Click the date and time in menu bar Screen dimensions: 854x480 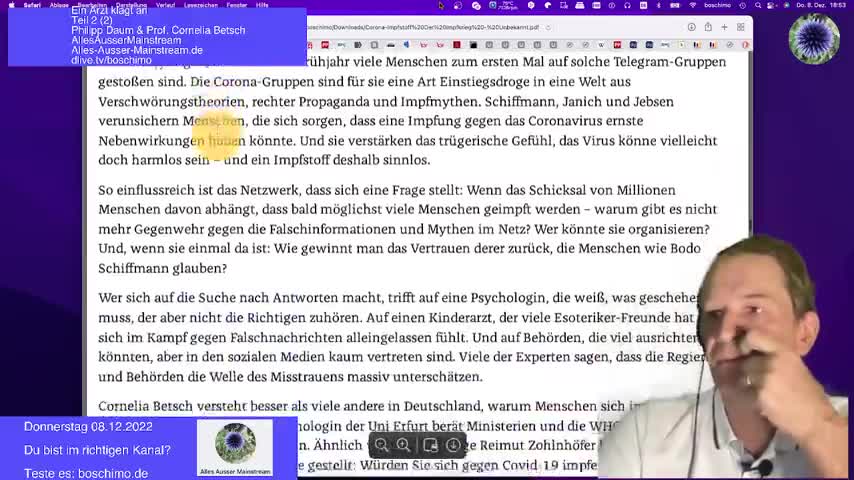(x=821, y=5)
